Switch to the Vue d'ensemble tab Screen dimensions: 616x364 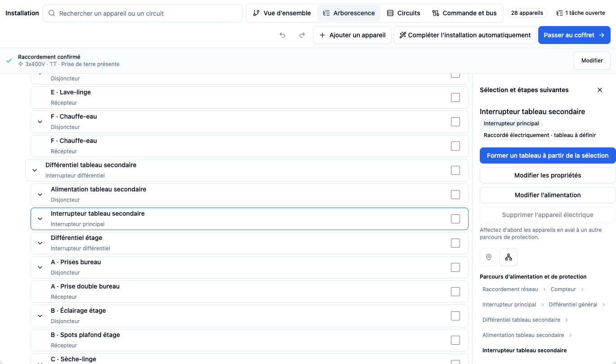[x=282, y=13]
